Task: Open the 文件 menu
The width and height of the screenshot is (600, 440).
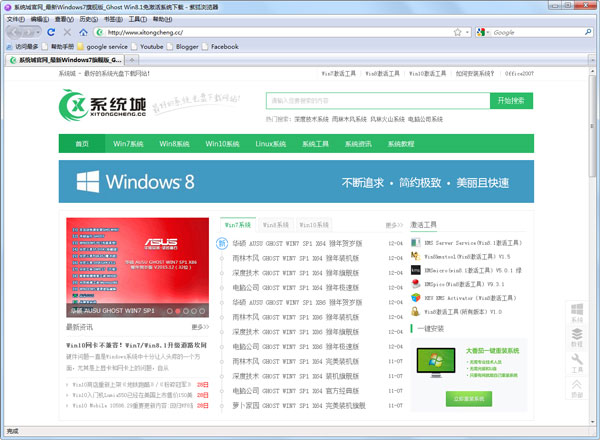Action: [16, 19]
